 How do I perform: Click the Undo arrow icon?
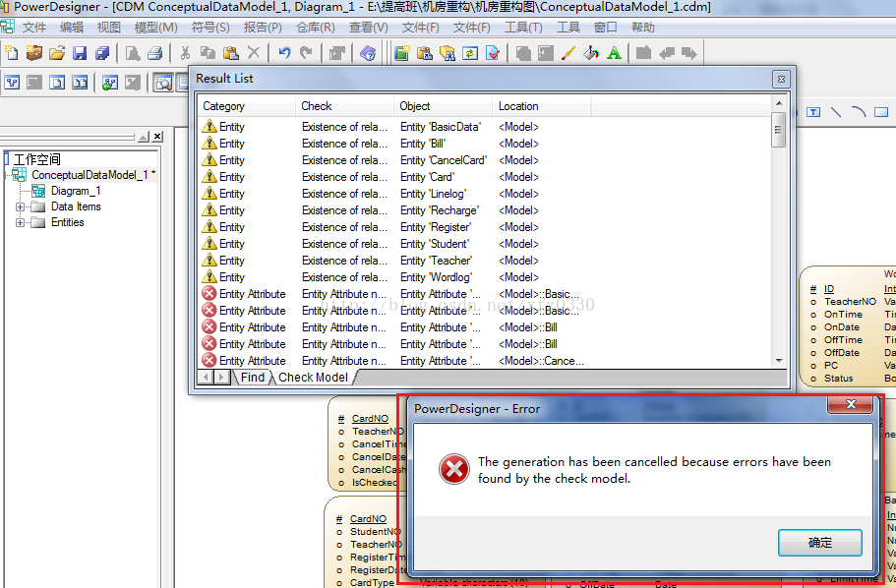[x=284, y=53]
